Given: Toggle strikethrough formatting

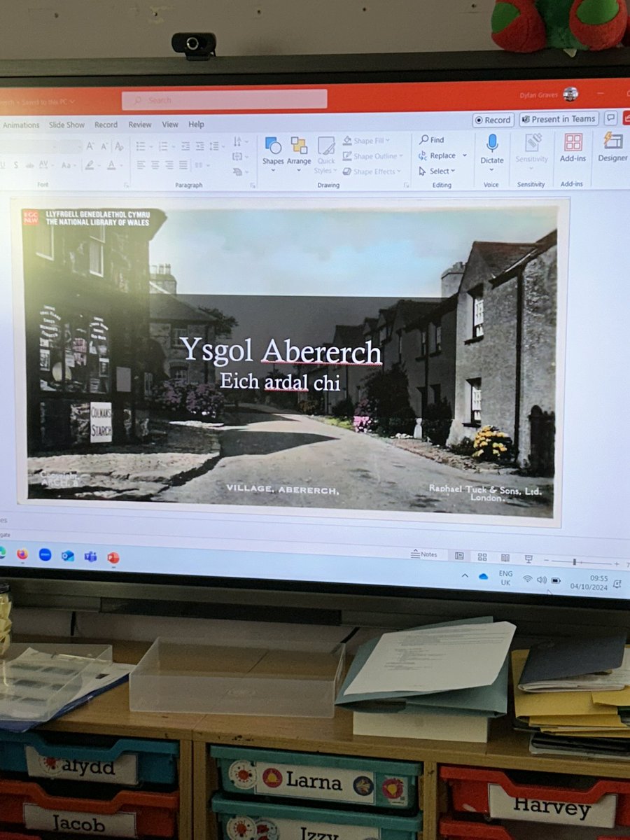Looking at the screenshot, I should pos(31,165).
